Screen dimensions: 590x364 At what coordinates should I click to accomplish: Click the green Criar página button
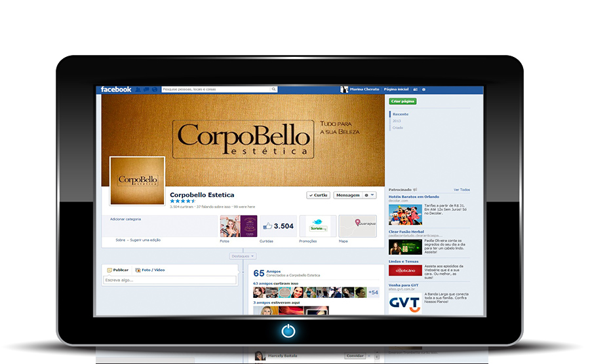point(403,101)
